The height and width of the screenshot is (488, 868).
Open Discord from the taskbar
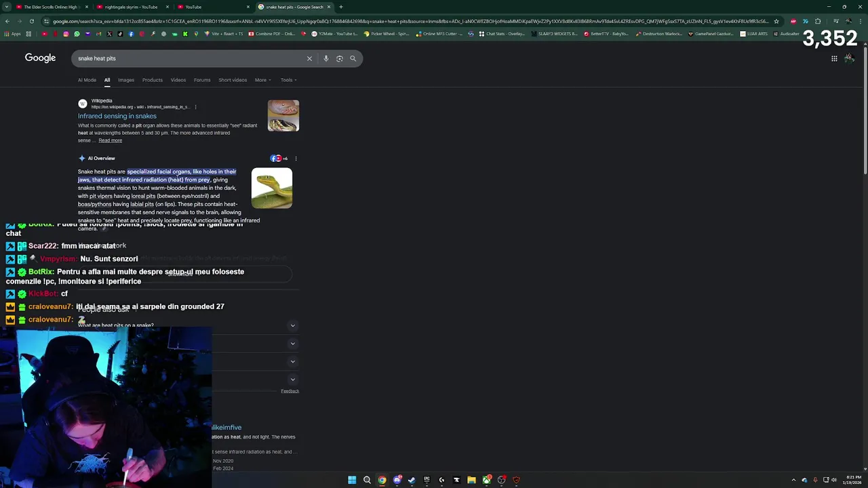(x=397, y=480)
